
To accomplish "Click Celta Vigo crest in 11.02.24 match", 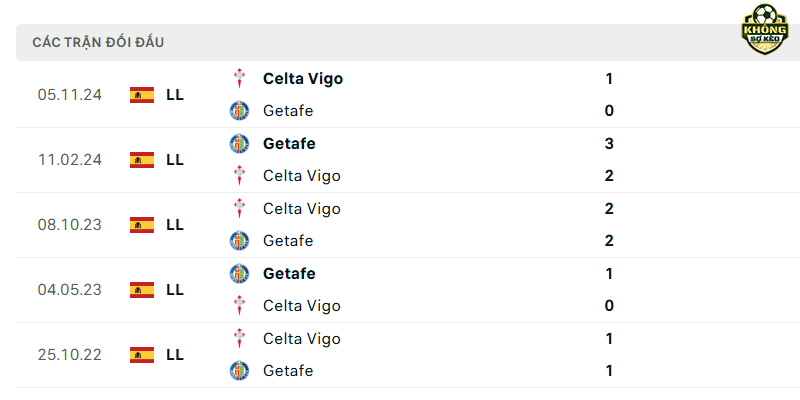I will [239, 176].
